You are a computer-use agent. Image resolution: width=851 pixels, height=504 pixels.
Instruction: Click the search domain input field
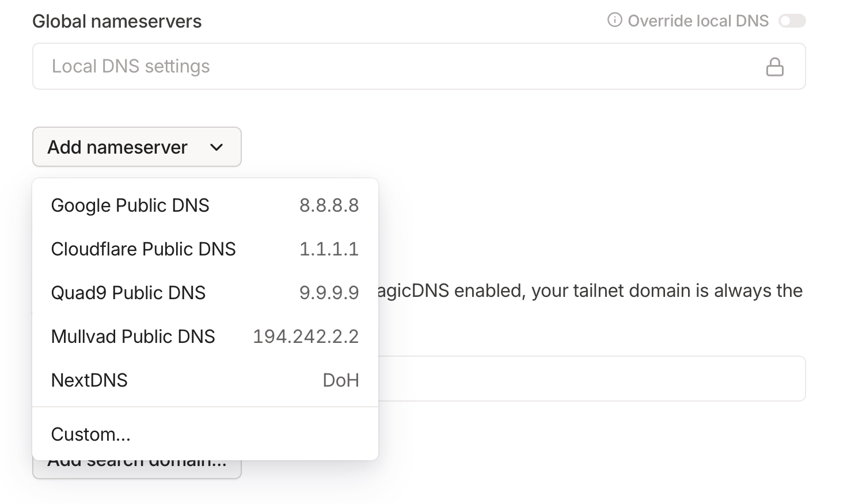point(592,379)
